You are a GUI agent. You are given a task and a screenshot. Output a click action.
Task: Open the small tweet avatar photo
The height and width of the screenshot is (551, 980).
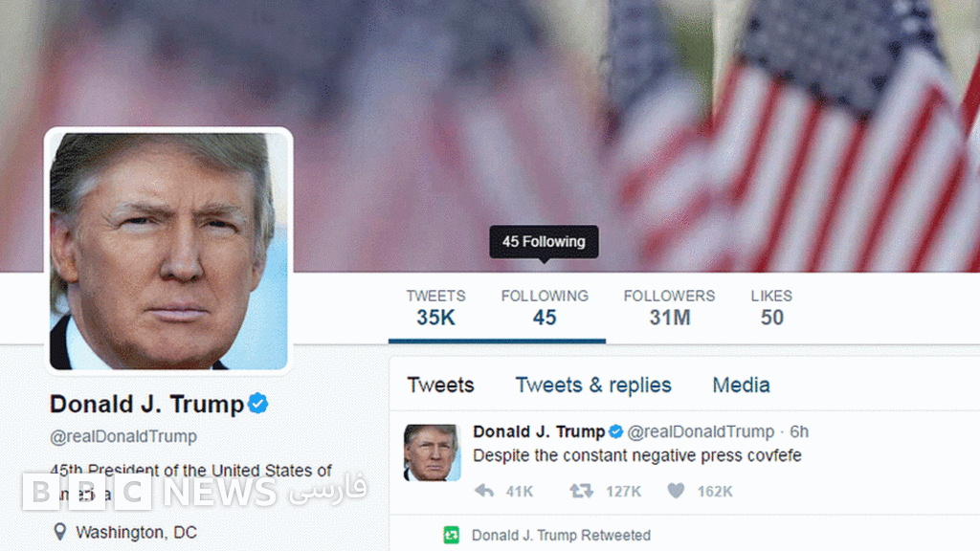point(433,452)
